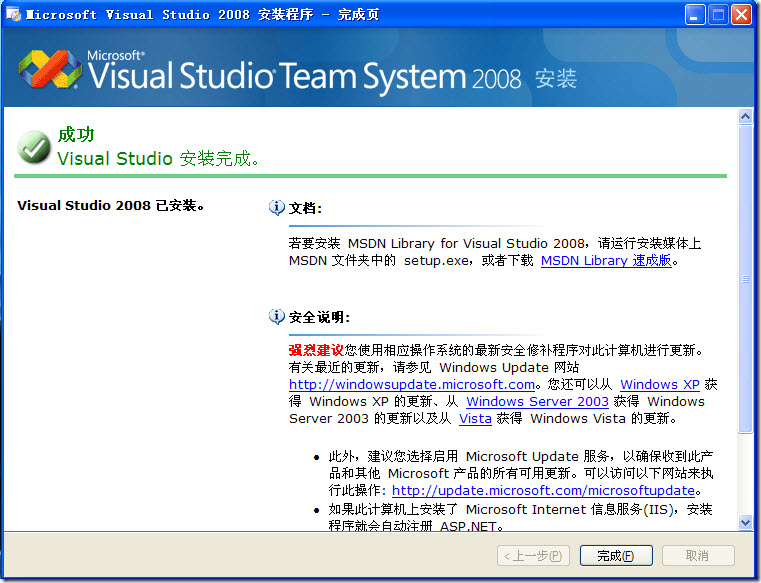This screenshot has height=583, width=761.
Task: Click the scrollbar up arrow
Action: click(745, 117)
